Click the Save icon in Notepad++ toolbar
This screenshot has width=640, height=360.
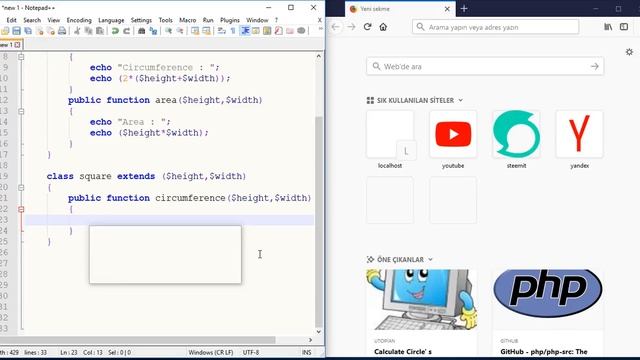coord(16,31)
